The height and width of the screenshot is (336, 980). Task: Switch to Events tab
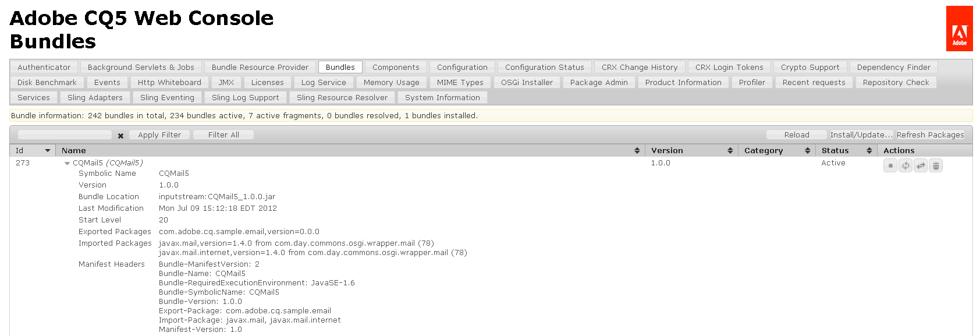pyautogui.click(x=107, y=82)
